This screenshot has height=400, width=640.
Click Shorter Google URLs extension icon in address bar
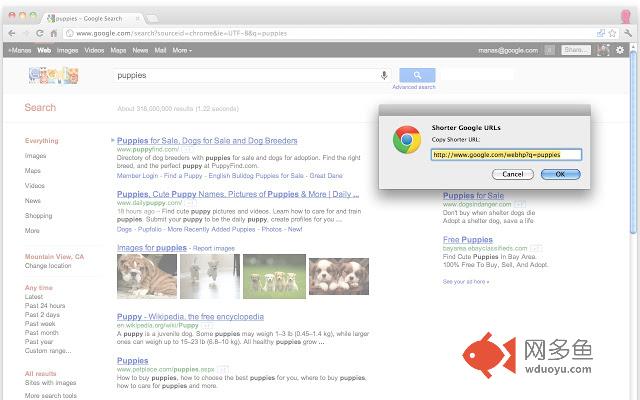[601, 33]
